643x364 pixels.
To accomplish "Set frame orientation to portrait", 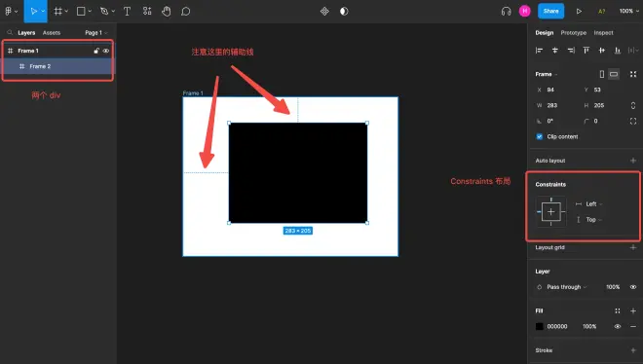I will (601, 74).
